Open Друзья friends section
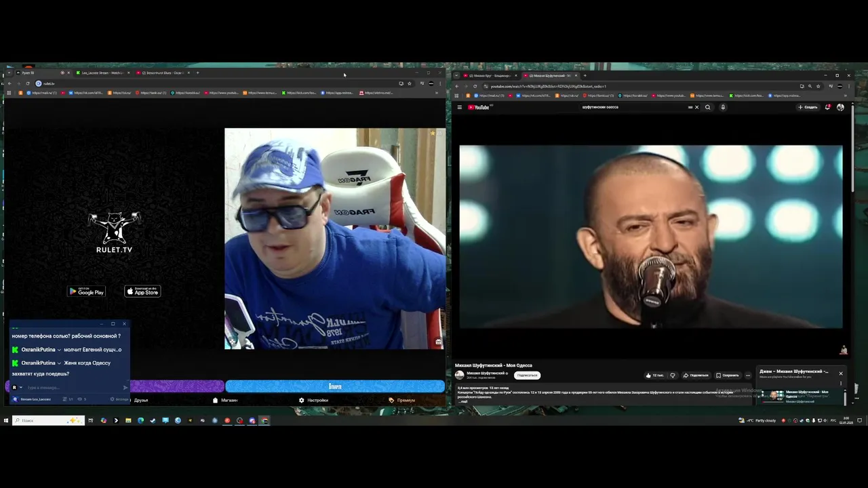This screenshot has height=488, width=868. [x=140, y=400]
